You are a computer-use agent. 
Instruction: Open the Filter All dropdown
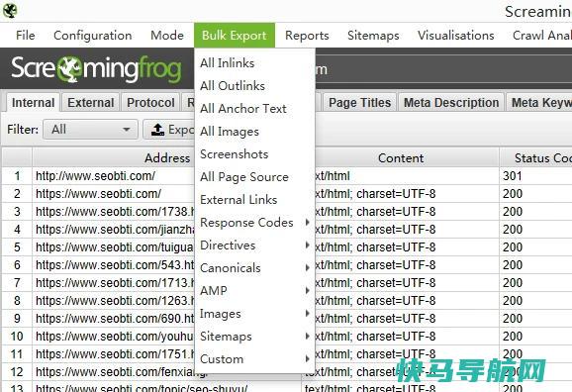coord(90,130)
